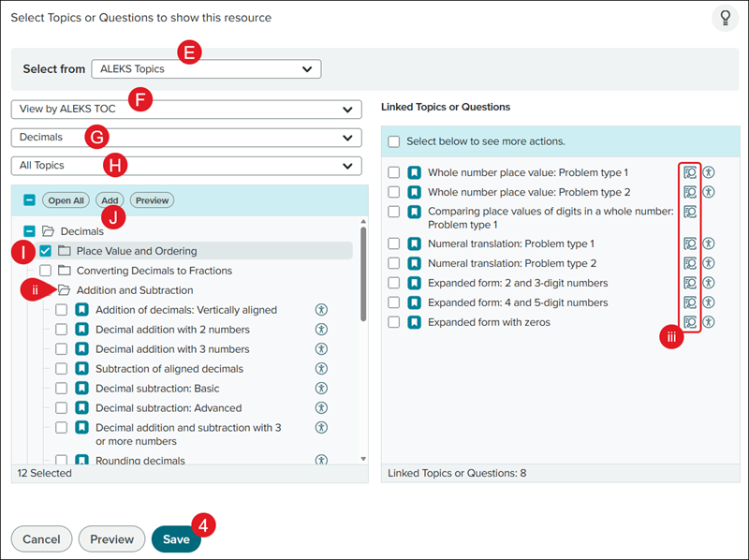Tick the 'Select below to see more actions' checkbox
Image resolution: width=749 pixels, height=560 pixels.
(394, 141)
